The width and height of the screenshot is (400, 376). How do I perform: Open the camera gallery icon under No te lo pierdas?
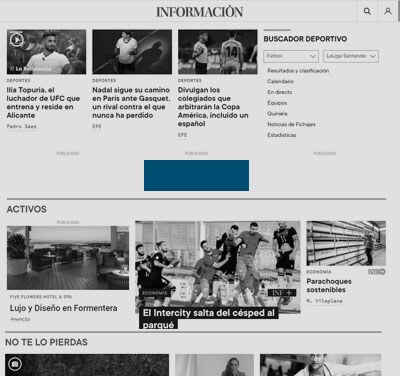click(15, 364)
